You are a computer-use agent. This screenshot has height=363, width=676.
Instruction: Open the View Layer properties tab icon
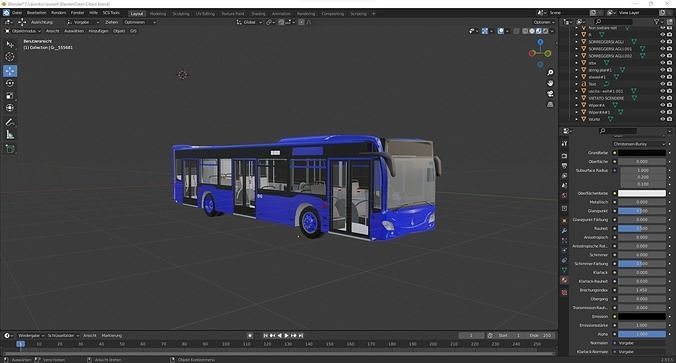click(564, 176)
